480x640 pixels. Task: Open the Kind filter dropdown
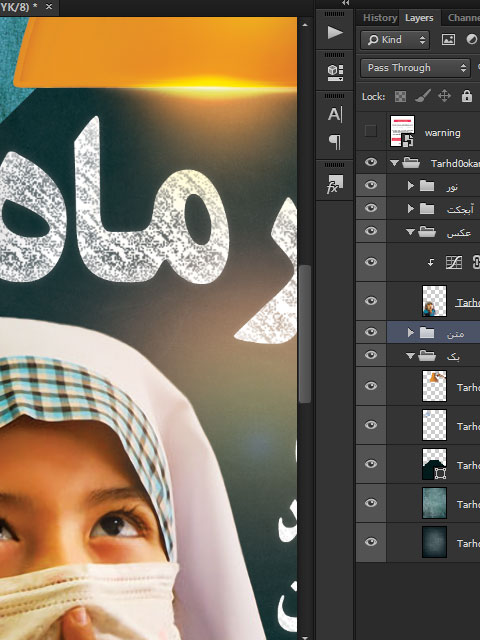[x=395, y=40]
